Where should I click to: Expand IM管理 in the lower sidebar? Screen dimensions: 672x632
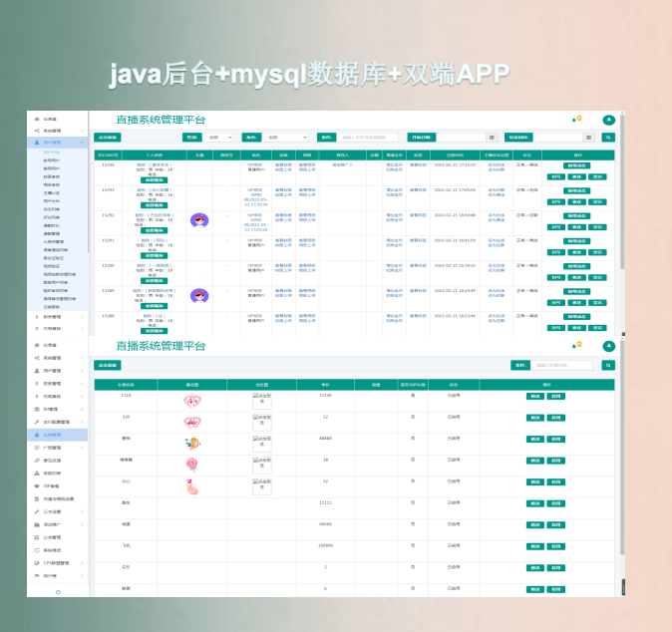tap(58, 409)
